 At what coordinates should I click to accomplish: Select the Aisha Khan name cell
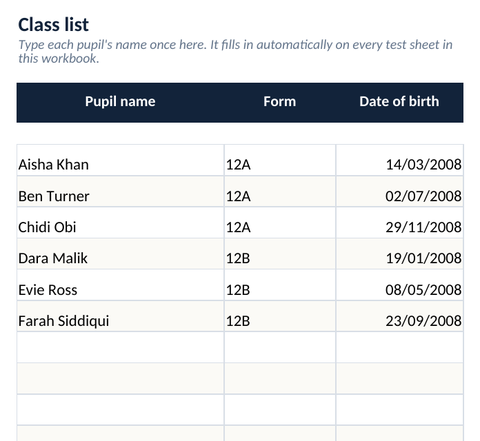[x=120, y=160]
